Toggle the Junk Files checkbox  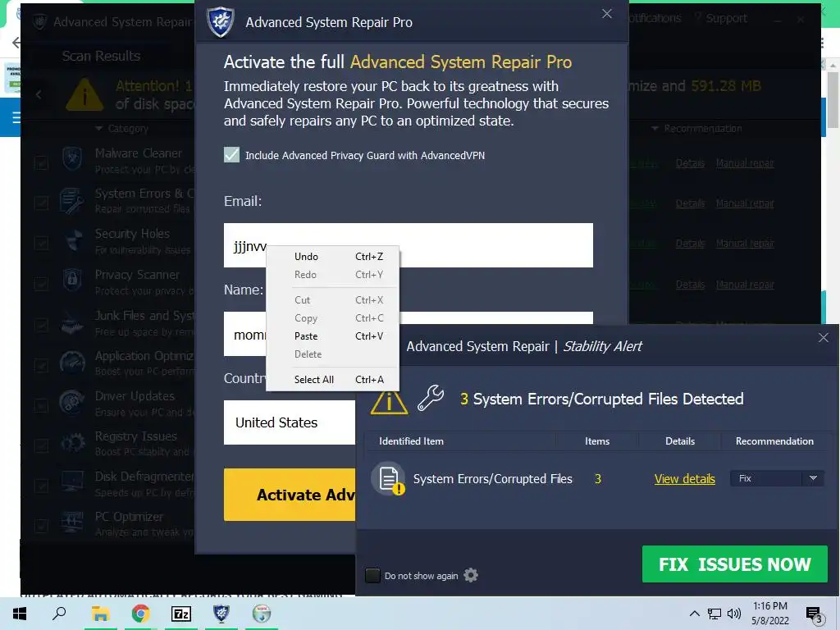(x=41, y=325)
